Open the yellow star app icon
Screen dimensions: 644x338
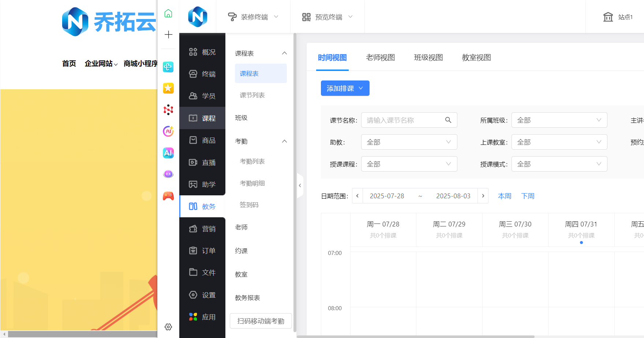(168, 88)
